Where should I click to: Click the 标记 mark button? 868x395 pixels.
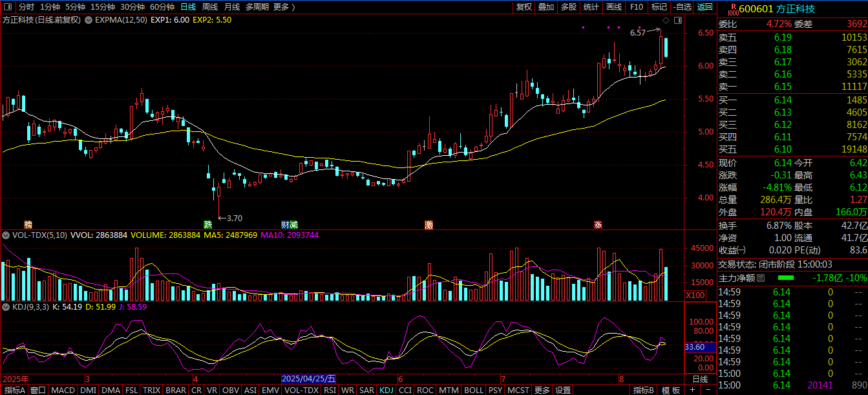(659, 7)
